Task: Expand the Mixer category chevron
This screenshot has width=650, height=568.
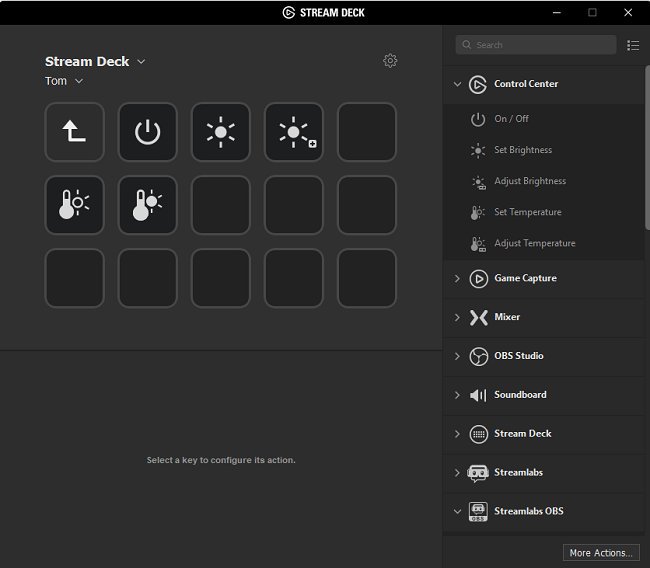Action: (x=457, y=318)
